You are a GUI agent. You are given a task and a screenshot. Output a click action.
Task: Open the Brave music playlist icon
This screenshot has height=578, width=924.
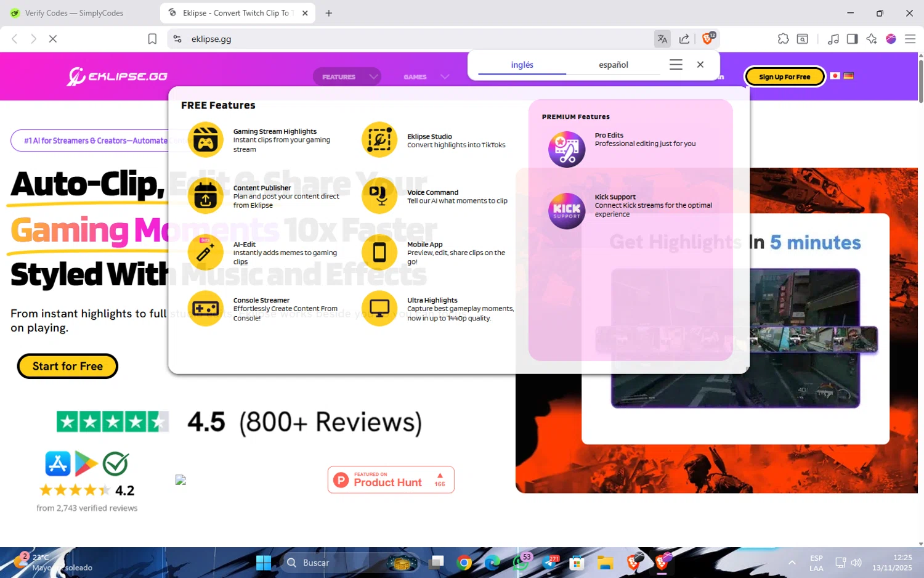point(833,39)
